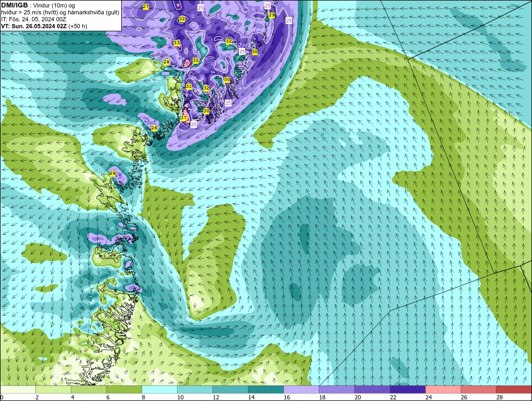Select legend scale number '20'

coord(358,397)
